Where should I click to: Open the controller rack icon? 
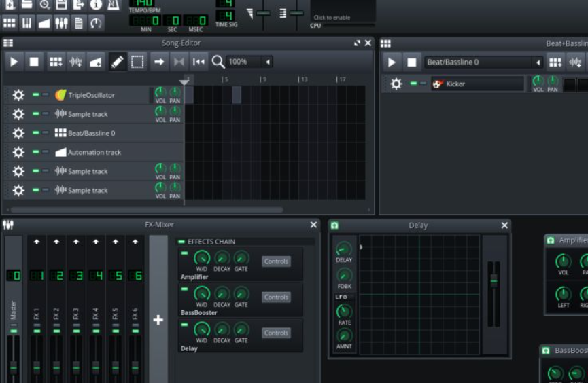96,23
